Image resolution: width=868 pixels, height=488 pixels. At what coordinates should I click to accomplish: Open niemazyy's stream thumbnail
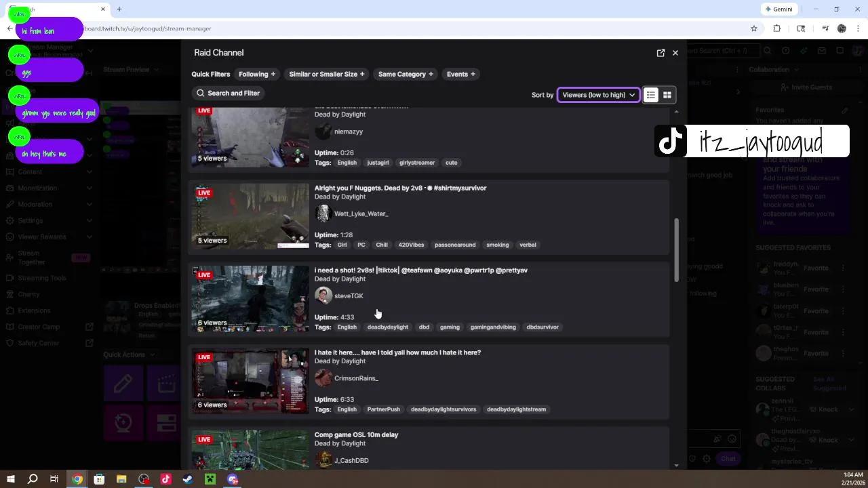(x=250, y=137)
